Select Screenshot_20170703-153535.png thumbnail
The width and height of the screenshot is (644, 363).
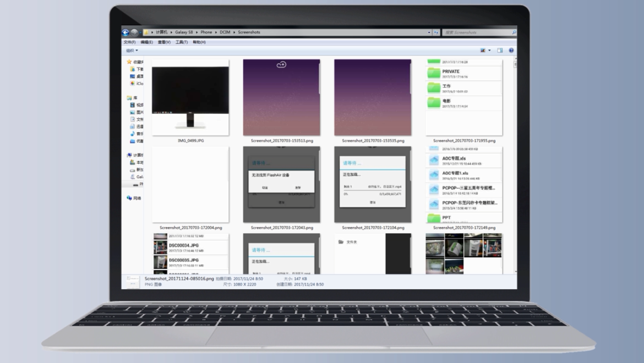373,97
